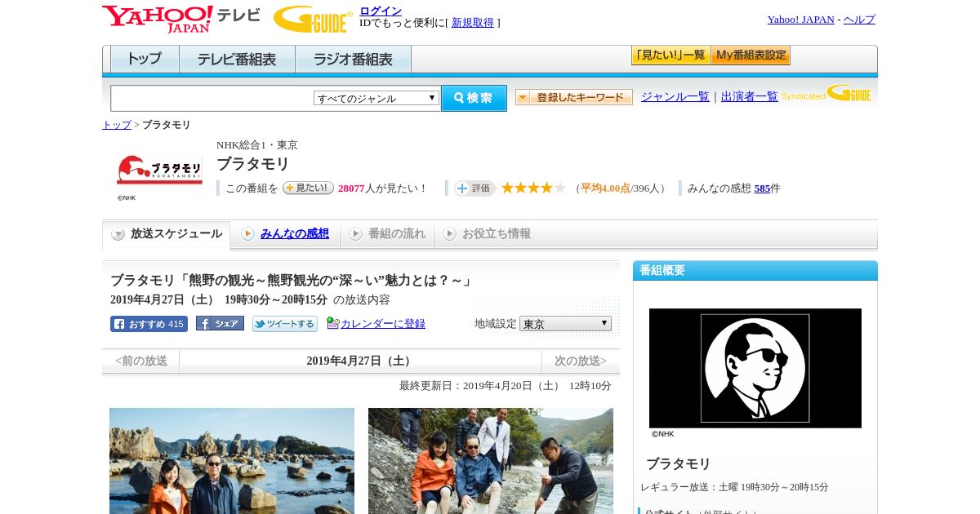Click the 2019年4月27日（土） date bar text
This screenshot has height=514, width=980.
360,361
